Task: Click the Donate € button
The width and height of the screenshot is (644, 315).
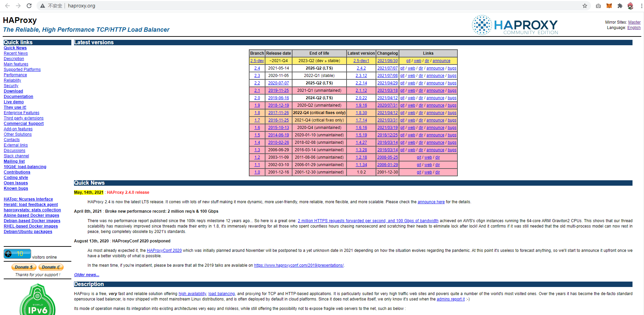Action: [51, 267]
